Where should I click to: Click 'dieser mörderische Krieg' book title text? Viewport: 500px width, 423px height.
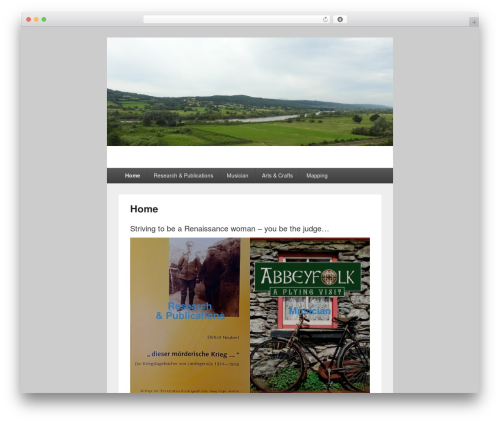tap(193, 354)
